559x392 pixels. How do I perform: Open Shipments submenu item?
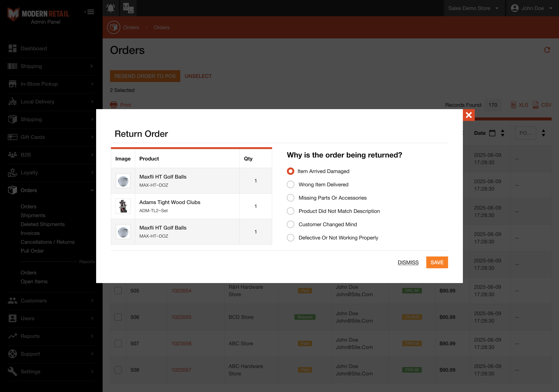33,215
